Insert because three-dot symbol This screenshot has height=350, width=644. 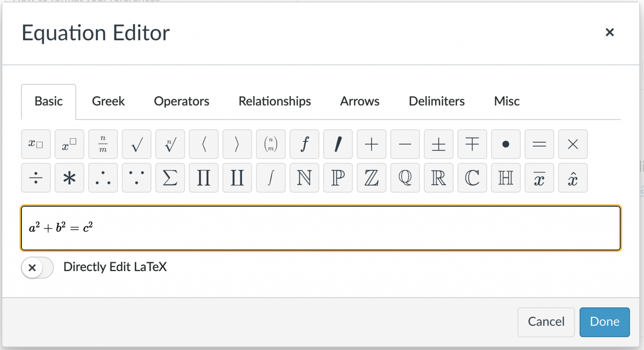click(x=137, y=178)
